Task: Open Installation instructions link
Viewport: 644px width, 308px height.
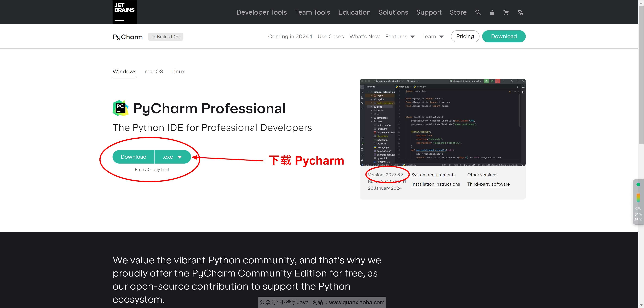Action: [x=436, y=184]
